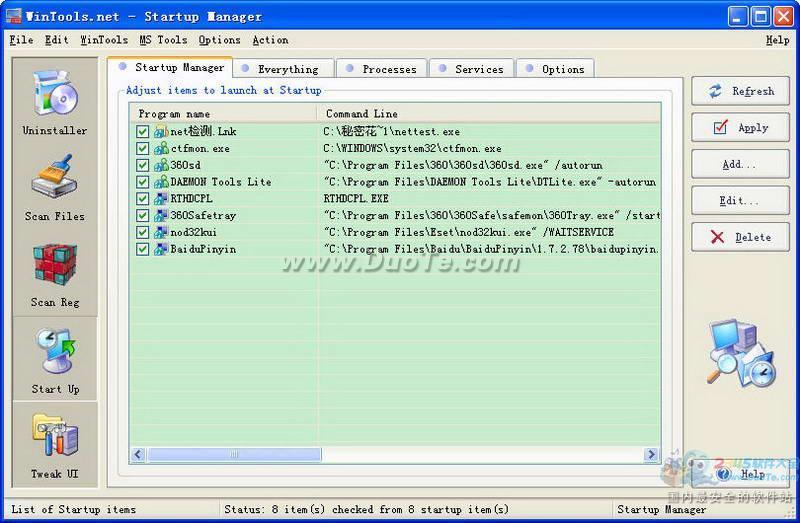Select the C:\WINDOWS\system32\ctfmon.exe command line
800x523 pixels.
coord(412,148)
